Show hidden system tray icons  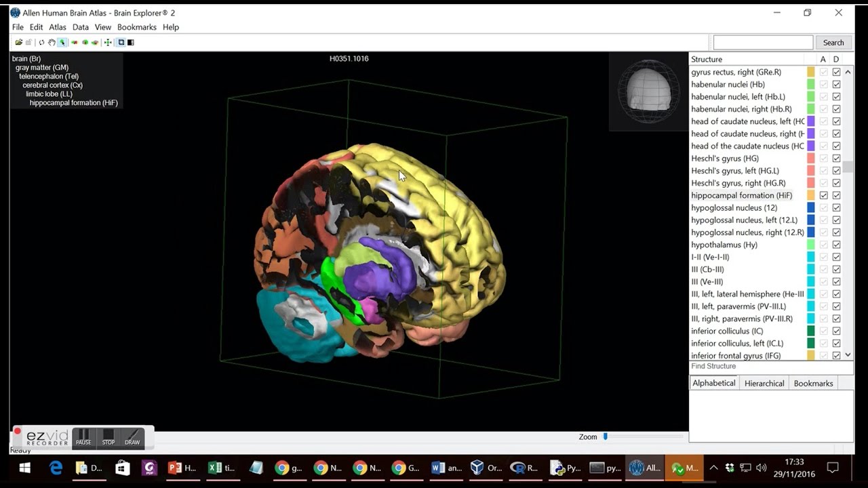coord(713,468)
